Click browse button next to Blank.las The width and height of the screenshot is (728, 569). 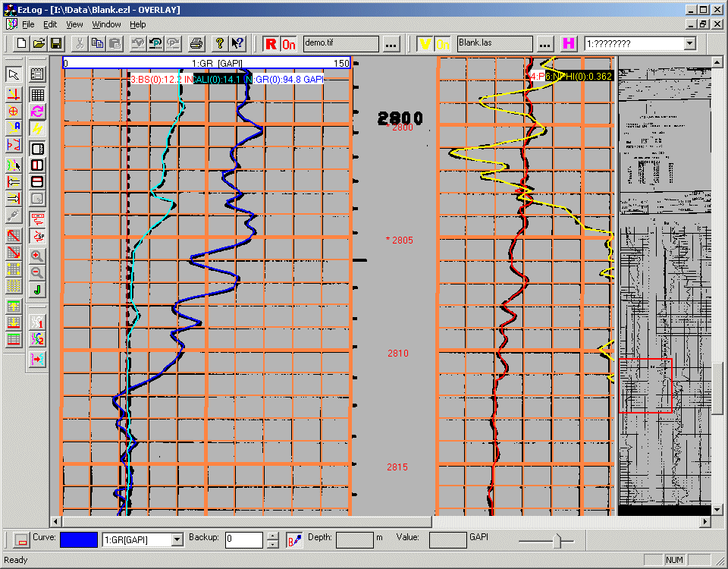544,44
